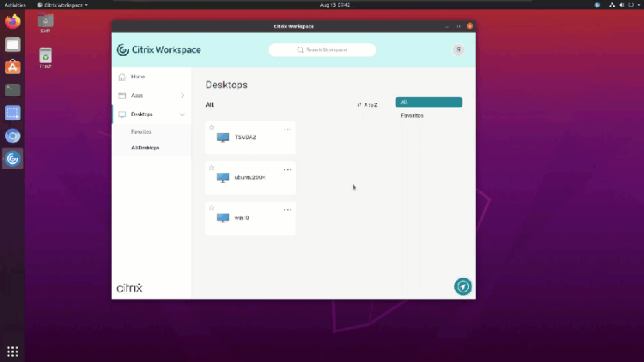
Task: Open Terminal from the dock
Action: pyautogui.click(x=13, y=90)
